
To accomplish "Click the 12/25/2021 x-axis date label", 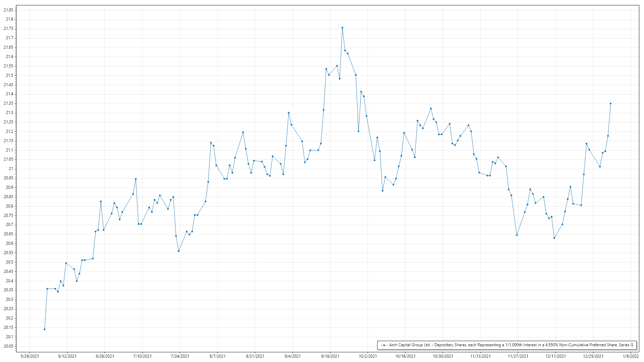I will pos(593,356).
